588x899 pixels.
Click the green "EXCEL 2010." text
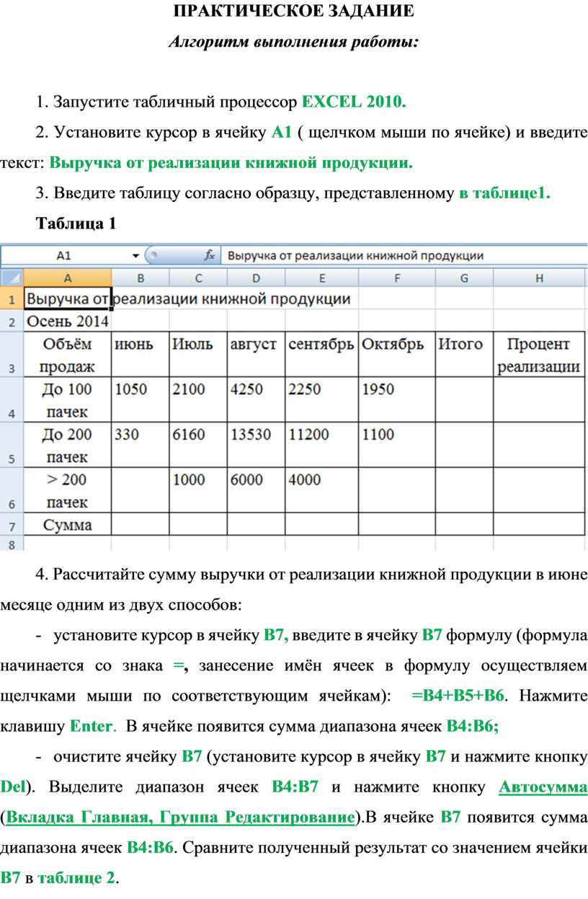(354, 102)
